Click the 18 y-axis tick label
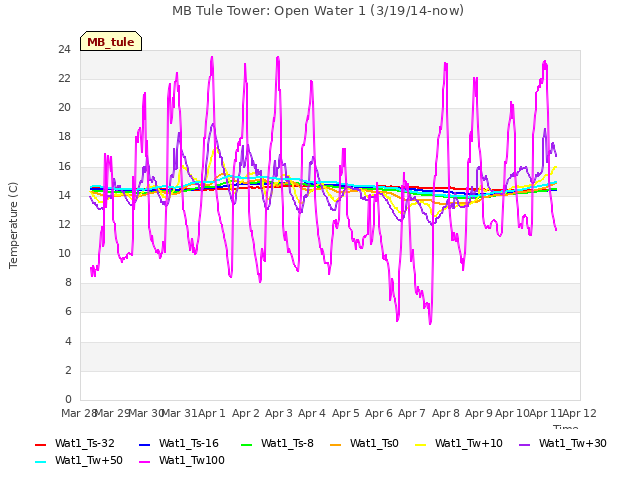640x480 pixels. [x=65, y=137]
